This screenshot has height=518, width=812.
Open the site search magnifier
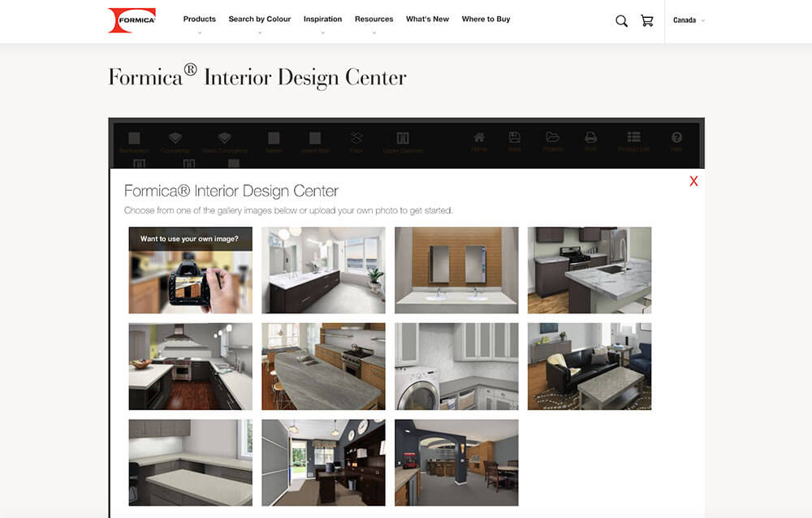(621, 20)
